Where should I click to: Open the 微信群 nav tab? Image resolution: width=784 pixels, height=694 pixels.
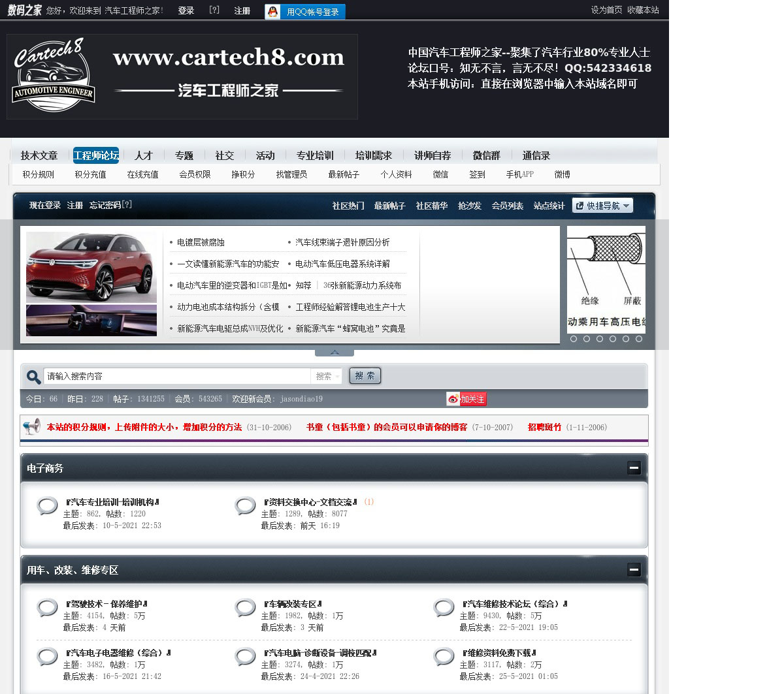click(487, 155)
